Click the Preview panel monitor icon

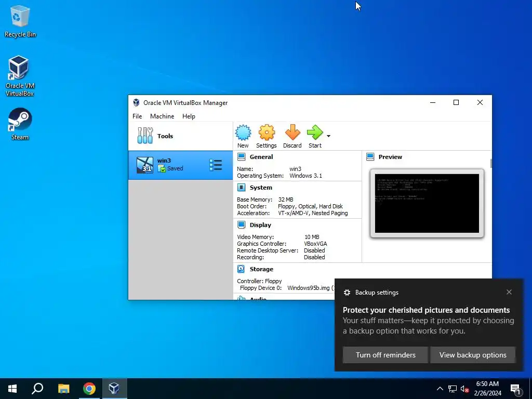point(370,157)
